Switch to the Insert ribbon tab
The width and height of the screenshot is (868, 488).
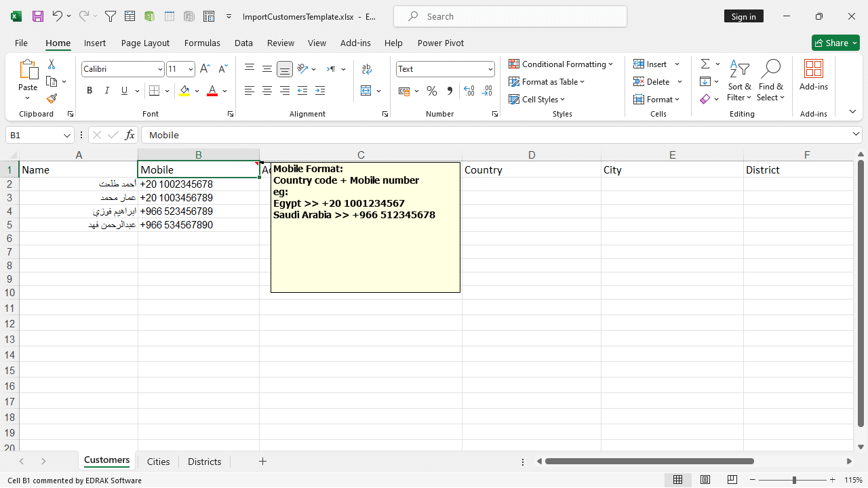pyautogui.click(x=95, y=43)
